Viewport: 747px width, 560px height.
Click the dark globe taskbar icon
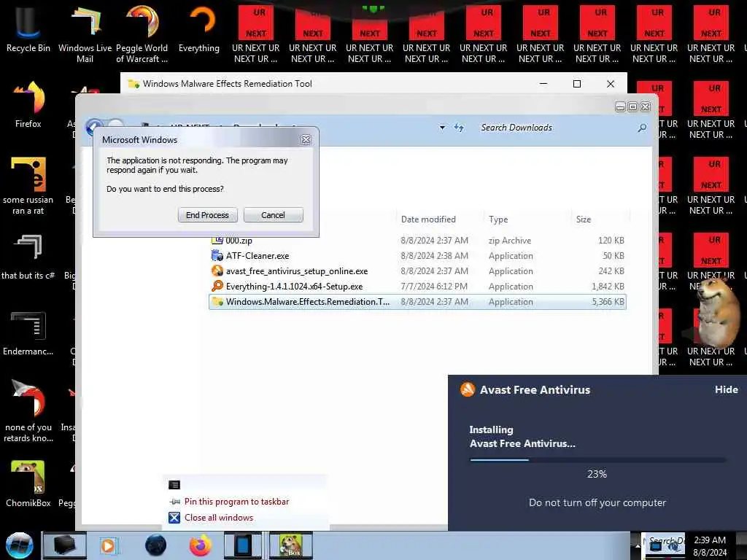click(x=156, y=545)
